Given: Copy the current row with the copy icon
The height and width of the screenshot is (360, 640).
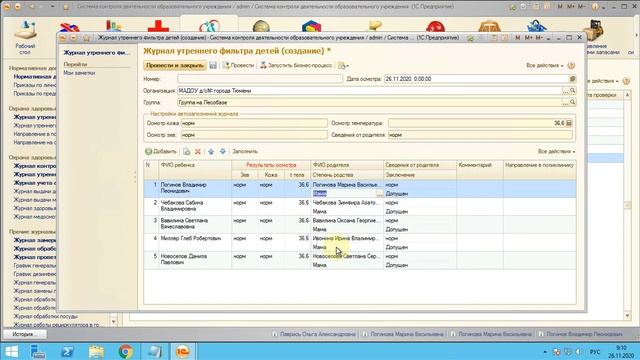Looking at the screenshot, I should pos(186,151).
